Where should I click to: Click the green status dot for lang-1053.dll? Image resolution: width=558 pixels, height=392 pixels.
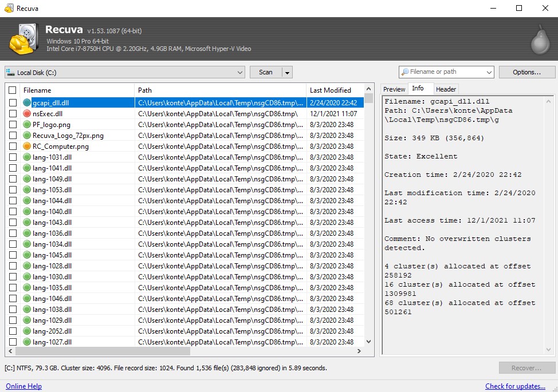27,190
